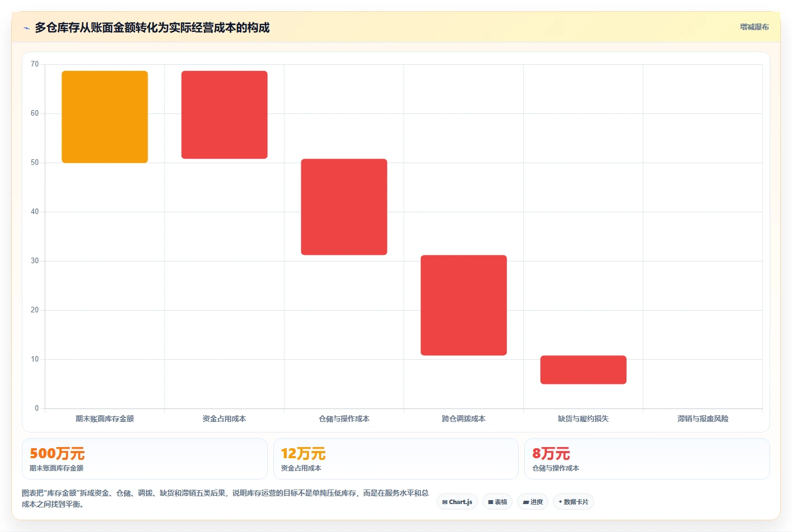Select the red 资金占用成本 waterfall bar
Screen dimensions: 792x532
224,115
